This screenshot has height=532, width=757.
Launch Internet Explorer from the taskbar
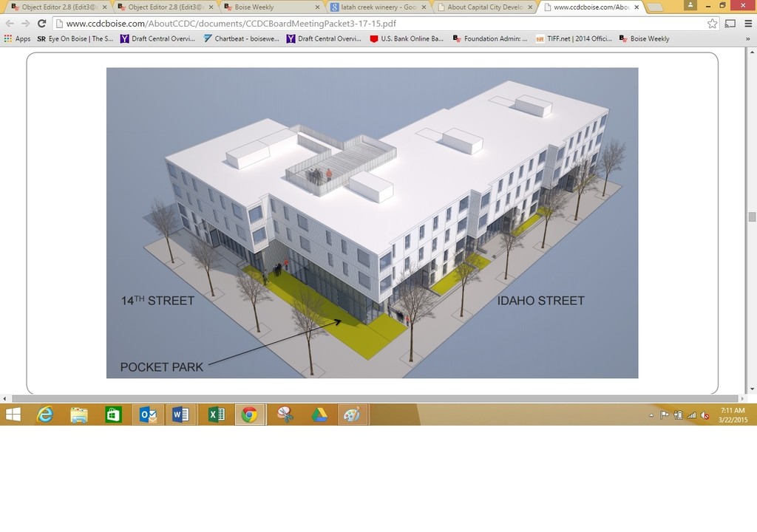[x=45, y=415]
